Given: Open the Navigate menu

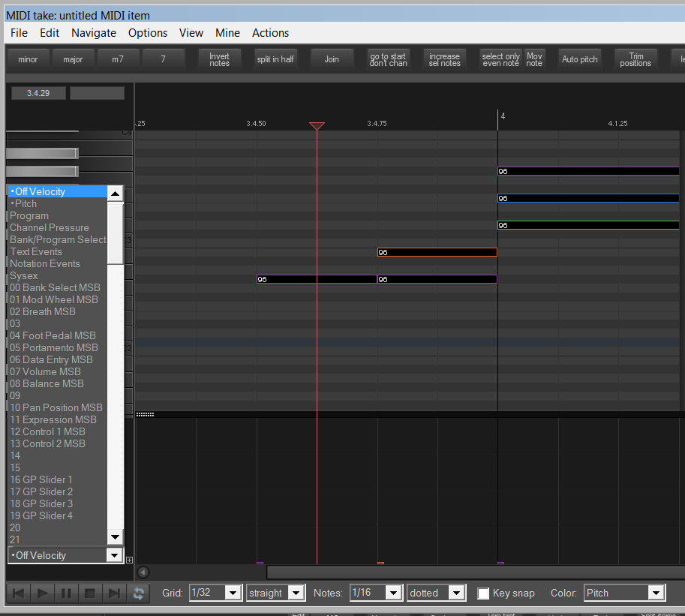Looking at the screenshot, I should coord(94,33).
